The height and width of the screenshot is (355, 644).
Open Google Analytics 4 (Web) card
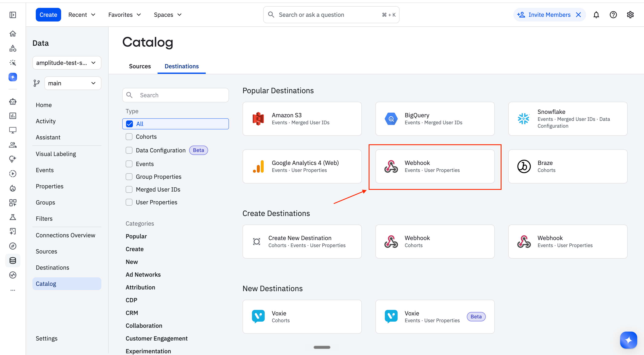click(302, 166)
